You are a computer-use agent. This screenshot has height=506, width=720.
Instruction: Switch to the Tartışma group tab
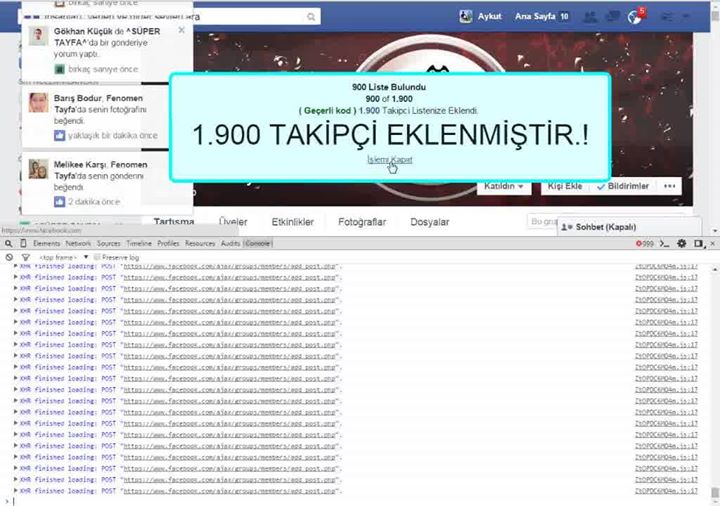174,222
